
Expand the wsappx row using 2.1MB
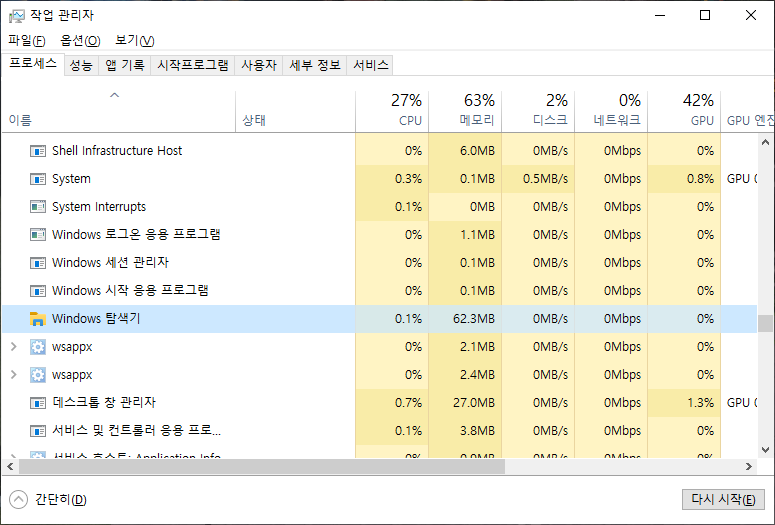[x=14, y=347]
